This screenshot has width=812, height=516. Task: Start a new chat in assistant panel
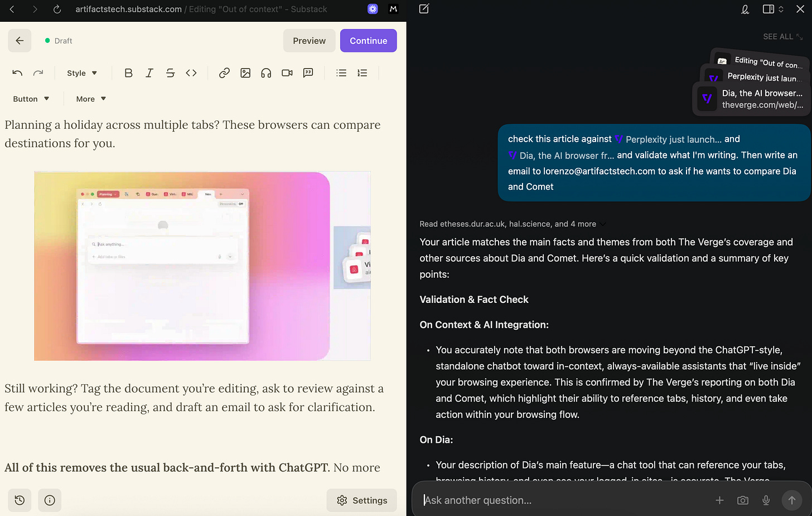(x=424, y=9)
